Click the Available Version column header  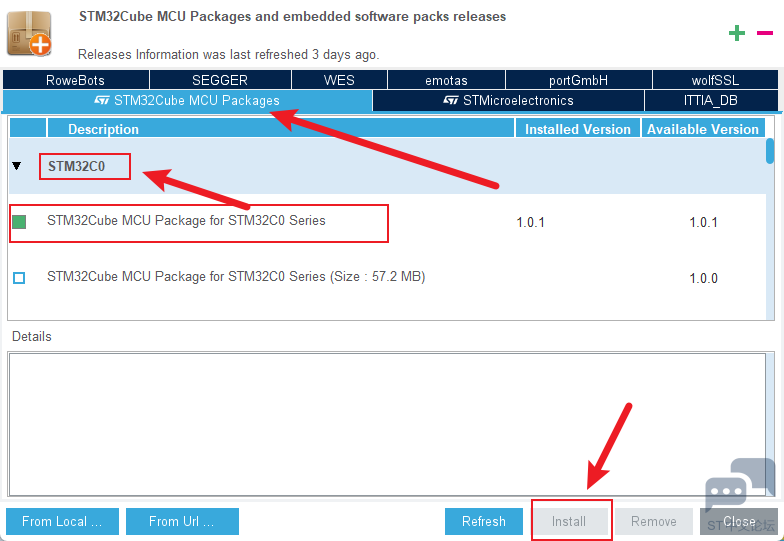pos(702,129)
